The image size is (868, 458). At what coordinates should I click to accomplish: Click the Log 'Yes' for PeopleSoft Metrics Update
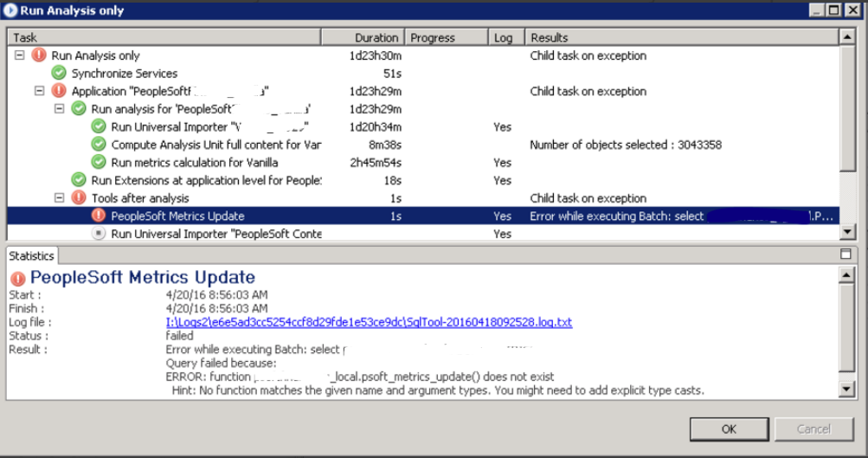coord(502,216)
